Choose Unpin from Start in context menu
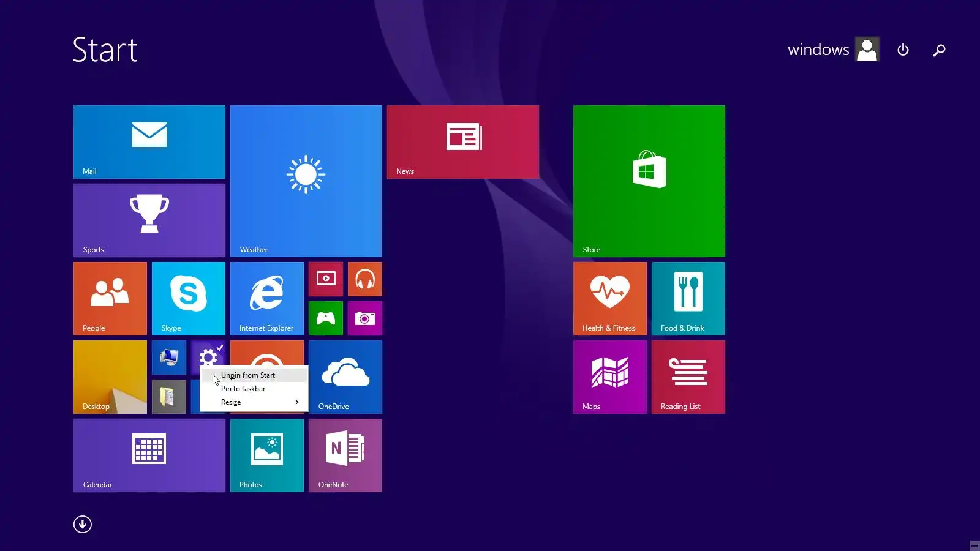This screenshot has height=551, width=980. coord(254,375)
